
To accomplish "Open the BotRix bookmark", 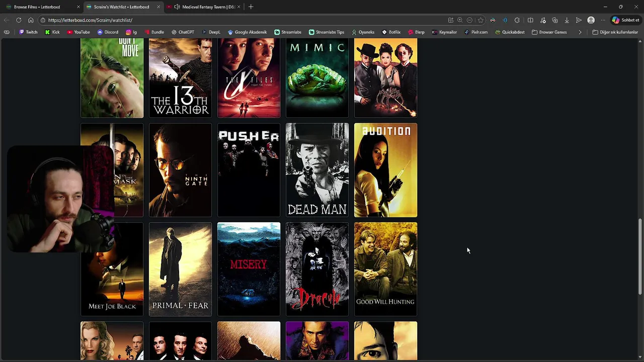I will pyautogui.click(x=391, y=32).
